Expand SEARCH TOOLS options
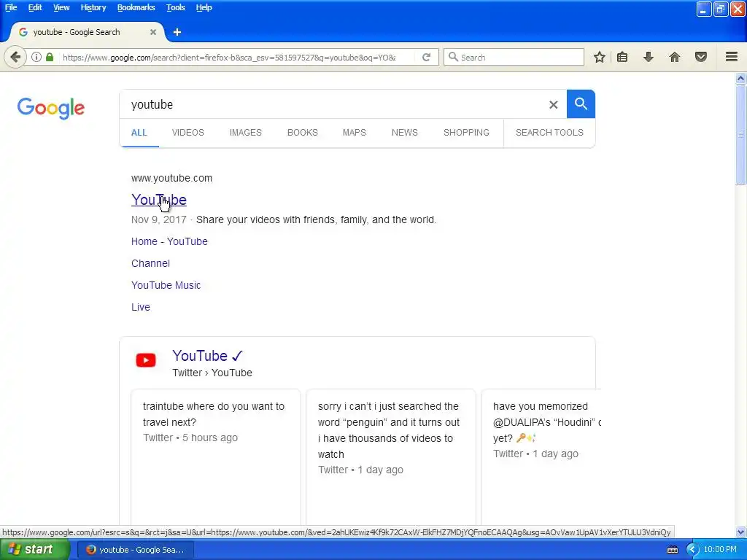 click(549, 133)
